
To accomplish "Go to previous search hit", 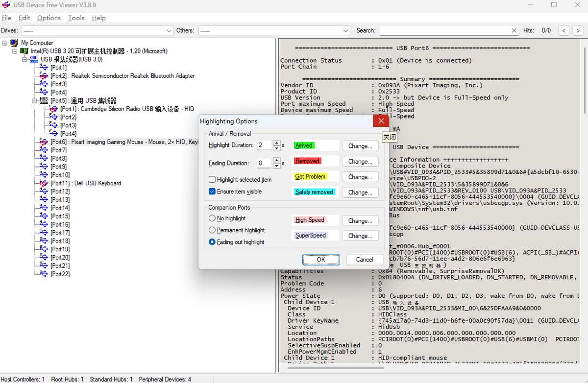I will pos(564,30).
